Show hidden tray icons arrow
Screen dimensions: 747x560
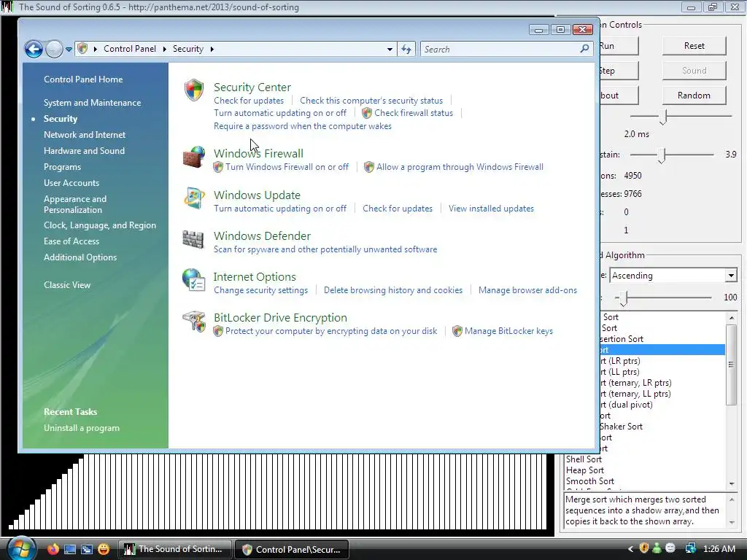coord(630,549)
